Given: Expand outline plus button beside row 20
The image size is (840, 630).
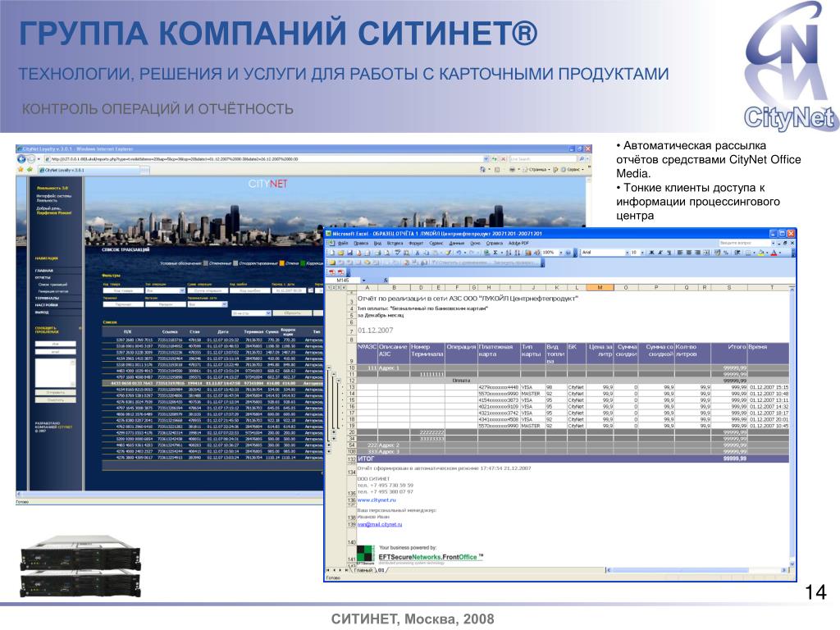Looking at the screenshot, I should tap(333, 431).
